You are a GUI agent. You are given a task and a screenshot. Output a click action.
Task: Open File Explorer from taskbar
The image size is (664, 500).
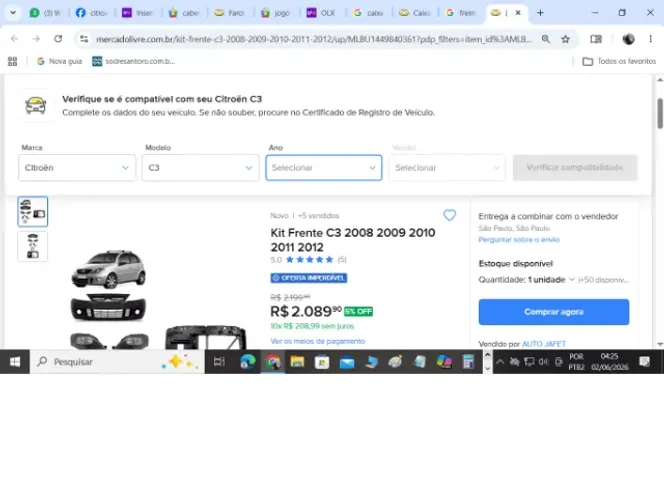[297, 362]
